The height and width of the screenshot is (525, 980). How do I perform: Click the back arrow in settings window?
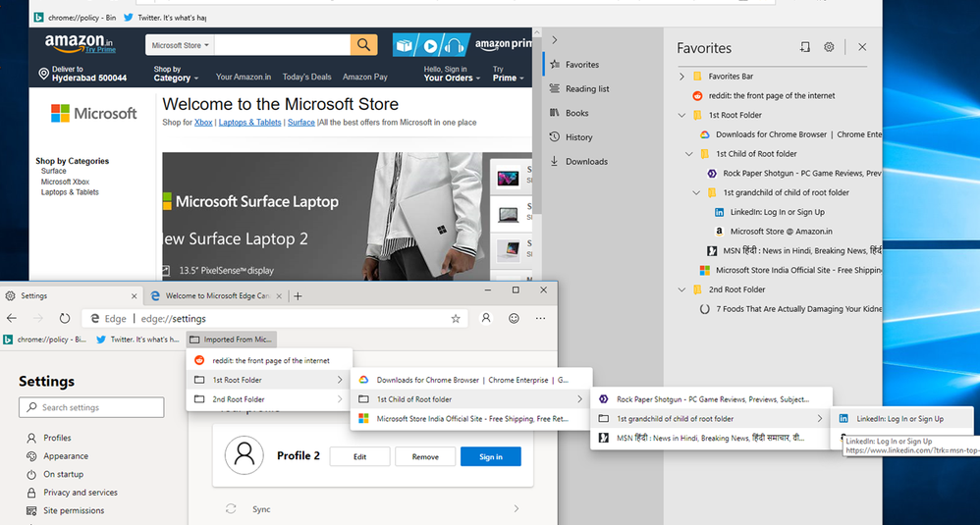click(12, 318)
